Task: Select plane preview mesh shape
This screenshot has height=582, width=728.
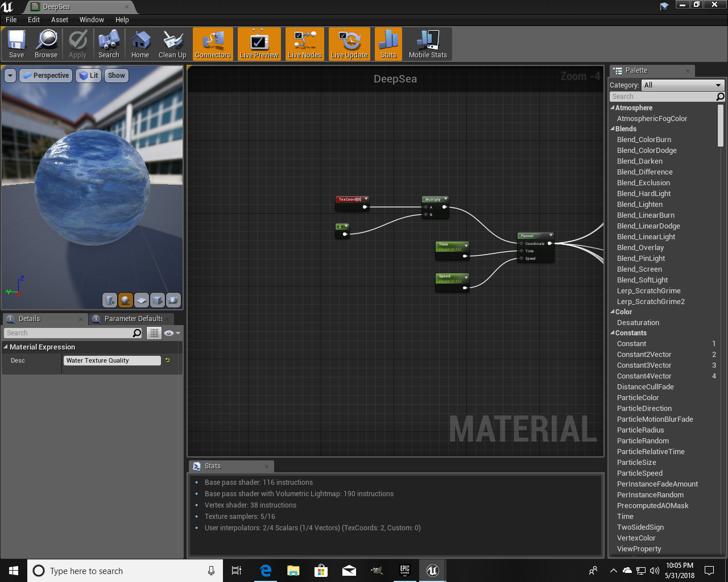Action: click(x=142, y=300)
